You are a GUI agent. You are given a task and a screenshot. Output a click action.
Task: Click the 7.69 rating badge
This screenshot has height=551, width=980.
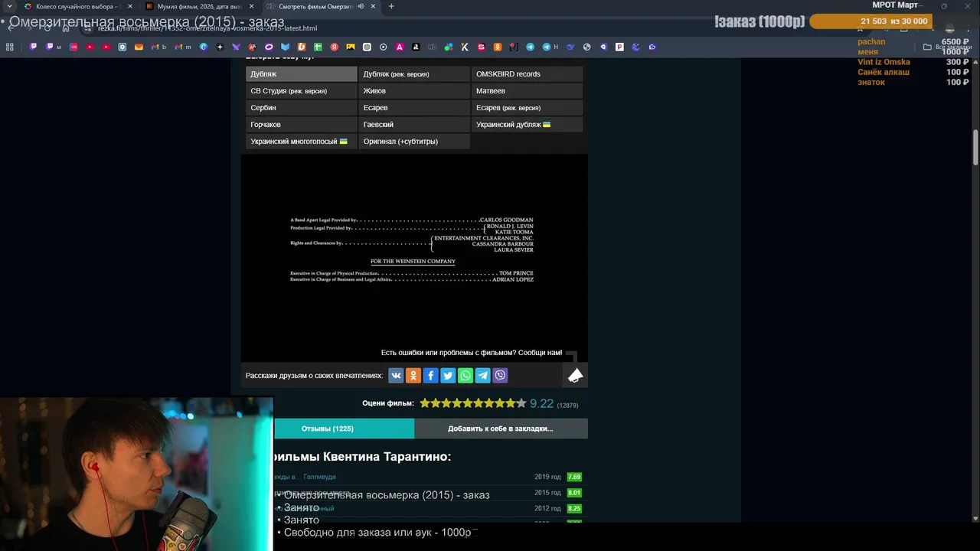tap(574, 477)
